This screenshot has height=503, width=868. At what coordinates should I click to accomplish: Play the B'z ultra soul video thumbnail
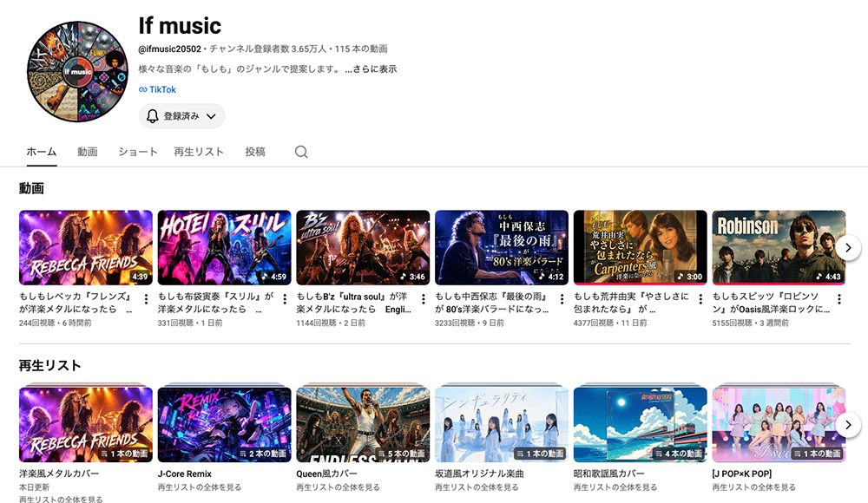tap(363, 247)
